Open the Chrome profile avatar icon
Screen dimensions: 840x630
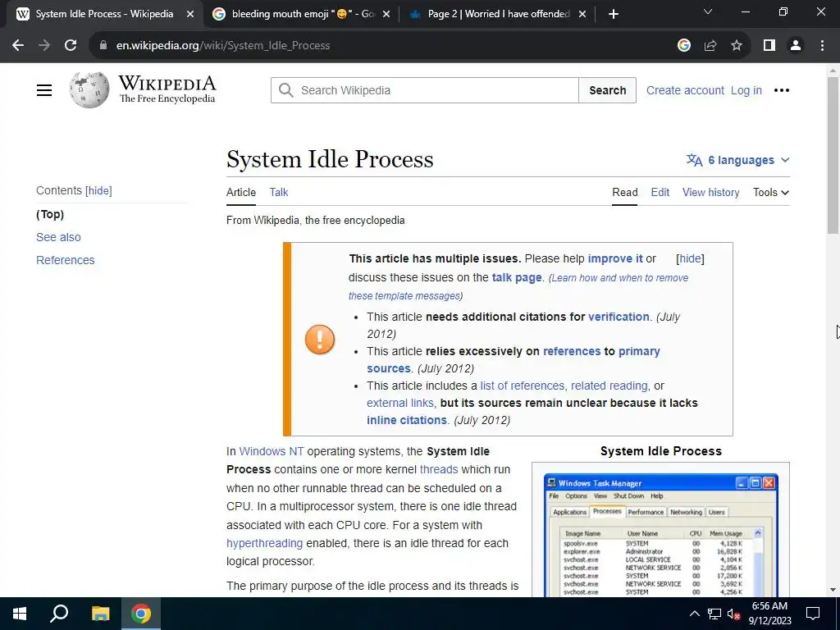pos(796,46)
